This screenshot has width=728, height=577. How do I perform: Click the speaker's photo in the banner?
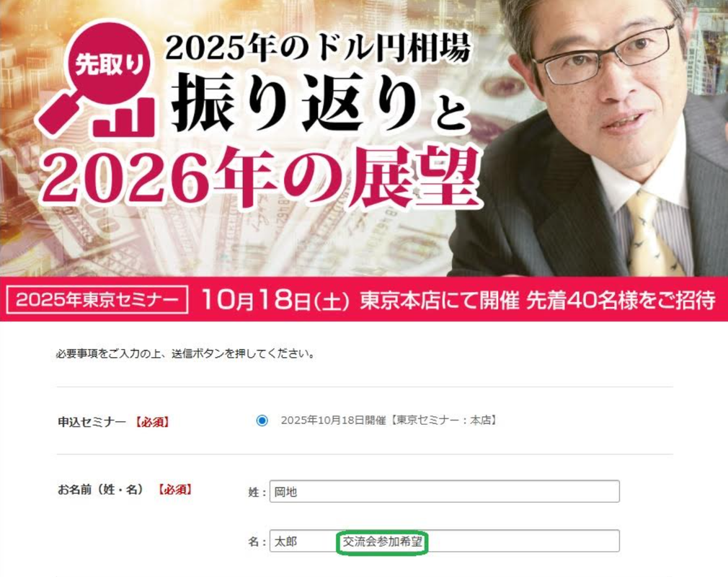(x=590, y=138)
